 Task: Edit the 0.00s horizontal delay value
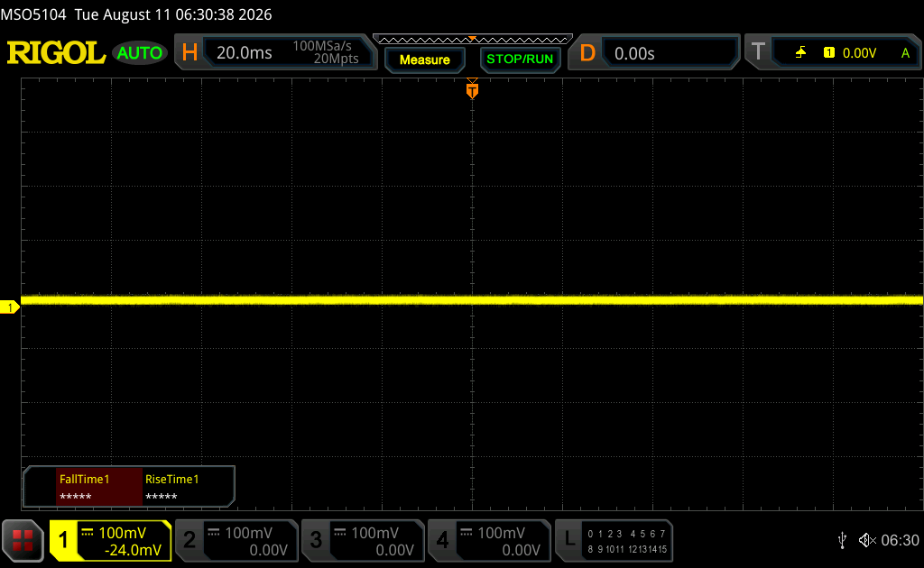pyautogui.click(x=634, y=53)
